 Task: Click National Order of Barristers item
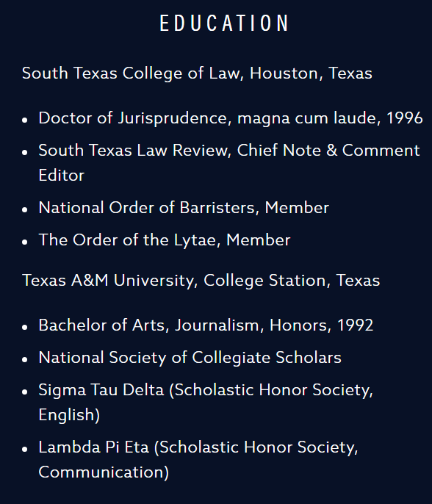point(184,208)
